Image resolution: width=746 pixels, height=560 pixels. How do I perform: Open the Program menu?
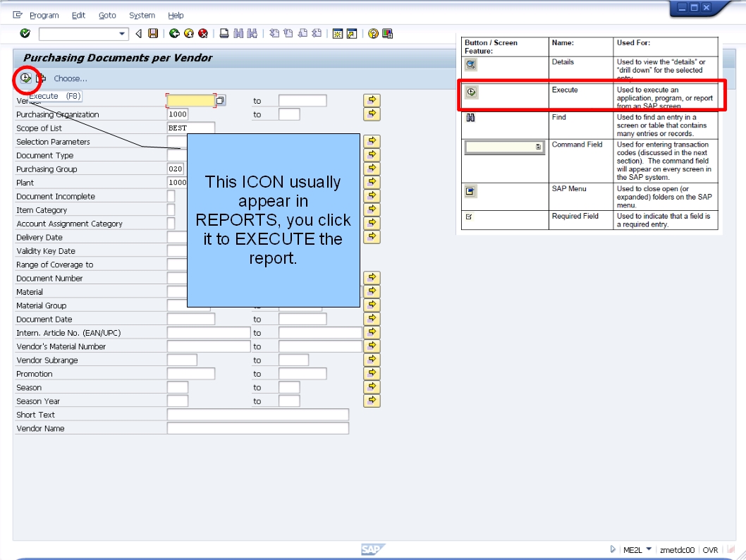44,15
